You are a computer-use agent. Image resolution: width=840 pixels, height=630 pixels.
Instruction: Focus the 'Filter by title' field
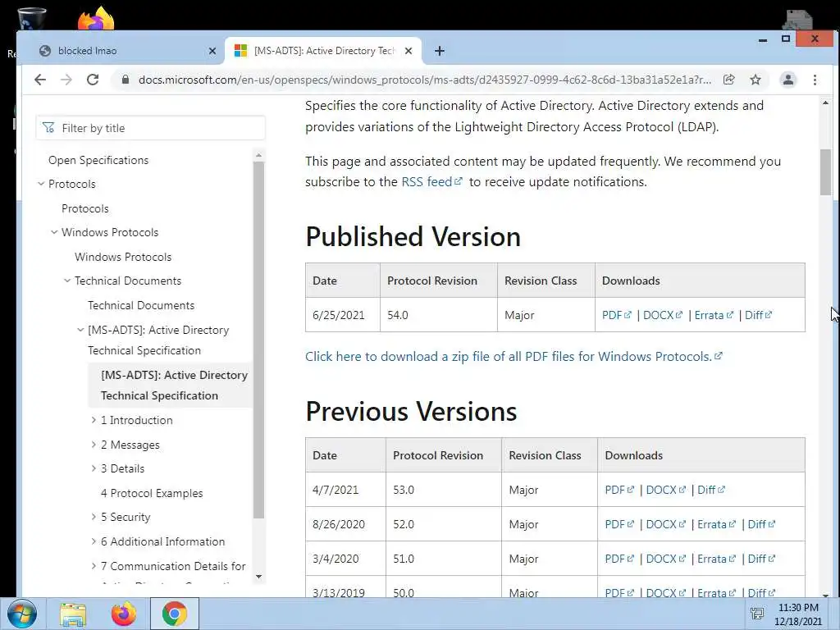pos(151,128)
